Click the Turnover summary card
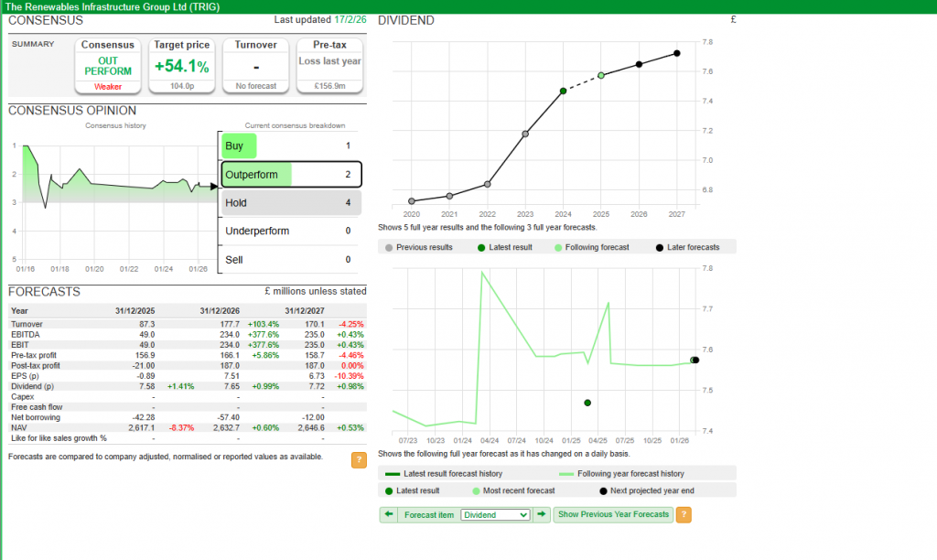937x560 pixels. (255, 66)
